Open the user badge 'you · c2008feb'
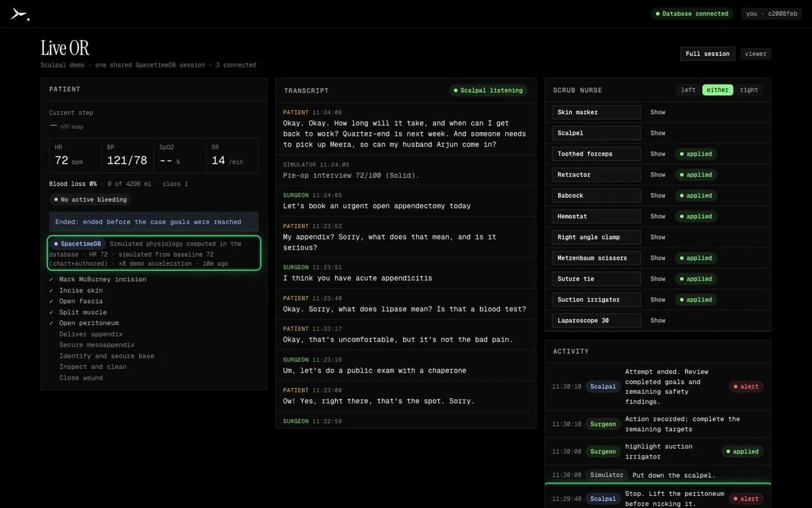The height and width of the screenshot is (508, 812). coord(771,14)
